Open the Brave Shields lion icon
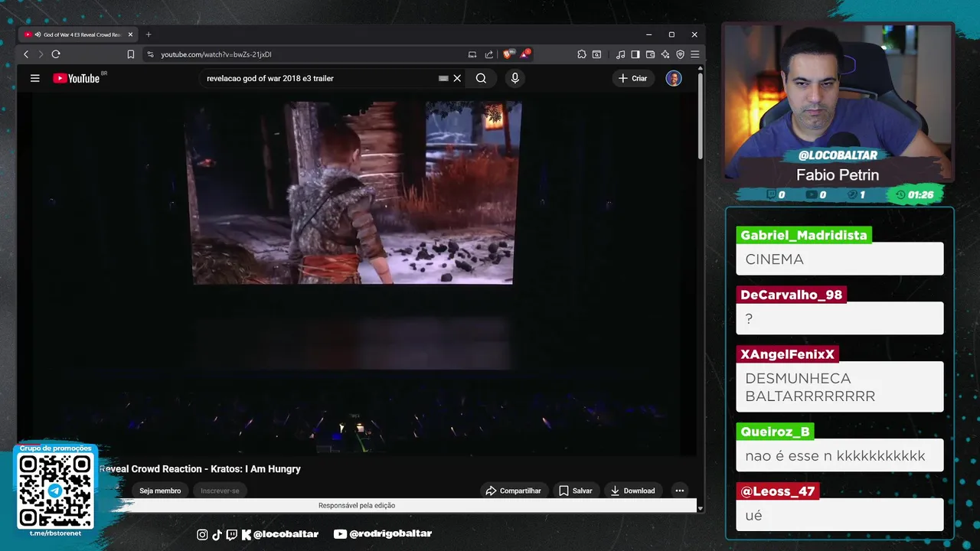This screenshot has width=980, height=551. click(x=508, y=54)
